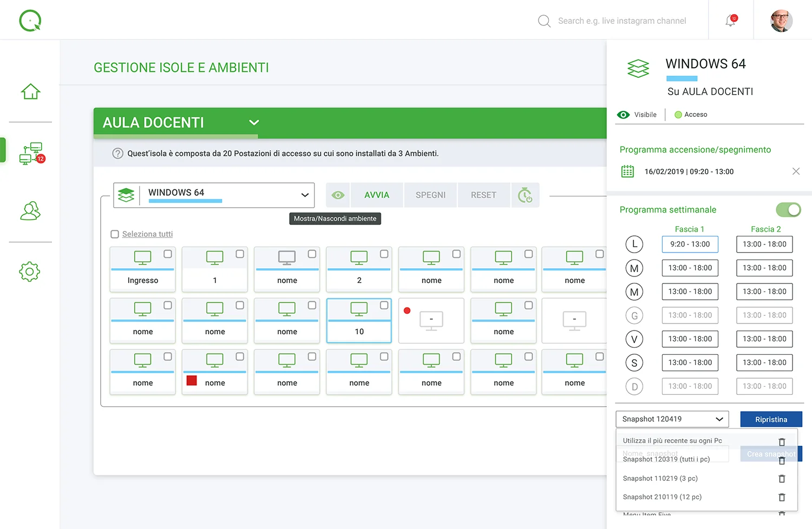
Task: Delete Snapshot 210119 with trash icon
Action: (782, 497)
